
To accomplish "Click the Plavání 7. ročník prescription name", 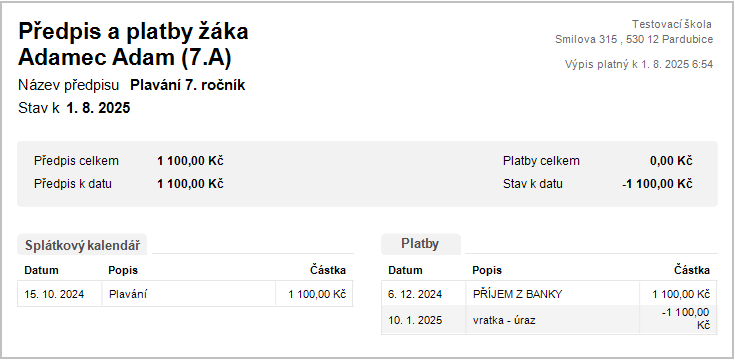I will pos(187,85).
